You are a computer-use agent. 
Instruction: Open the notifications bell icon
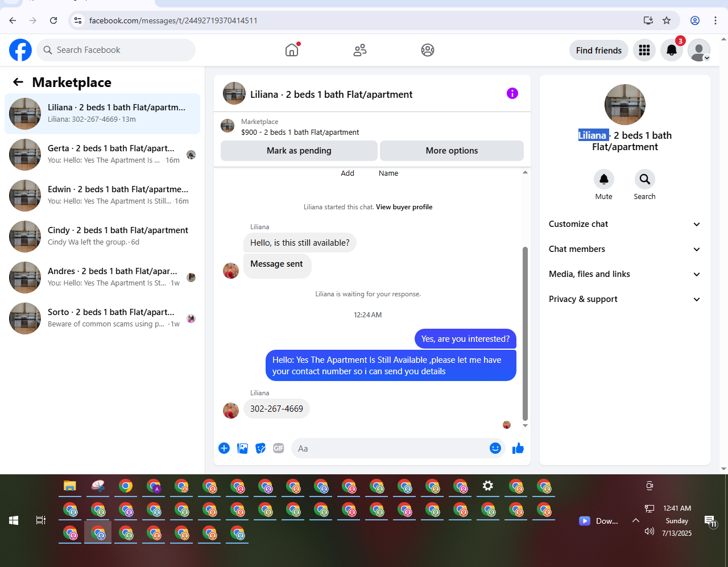pos(672,50)
